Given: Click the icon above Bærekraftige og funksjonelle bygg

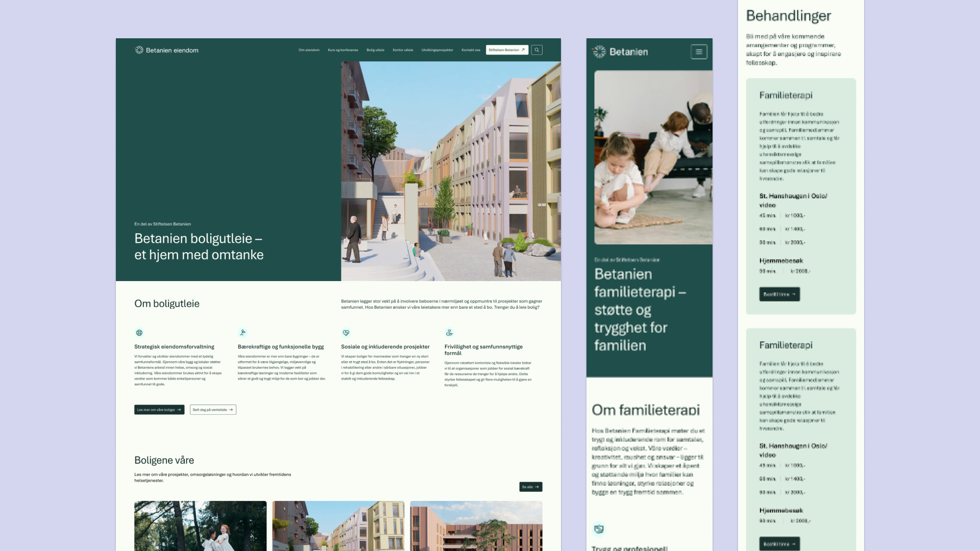Looking at the screenshot, I should click(242, 333).
